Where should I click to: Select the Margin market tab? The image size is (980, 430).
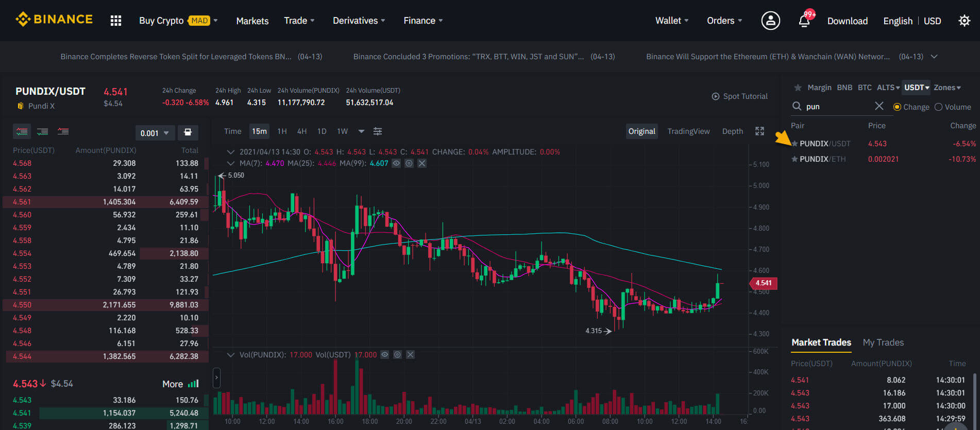[819, 88]
